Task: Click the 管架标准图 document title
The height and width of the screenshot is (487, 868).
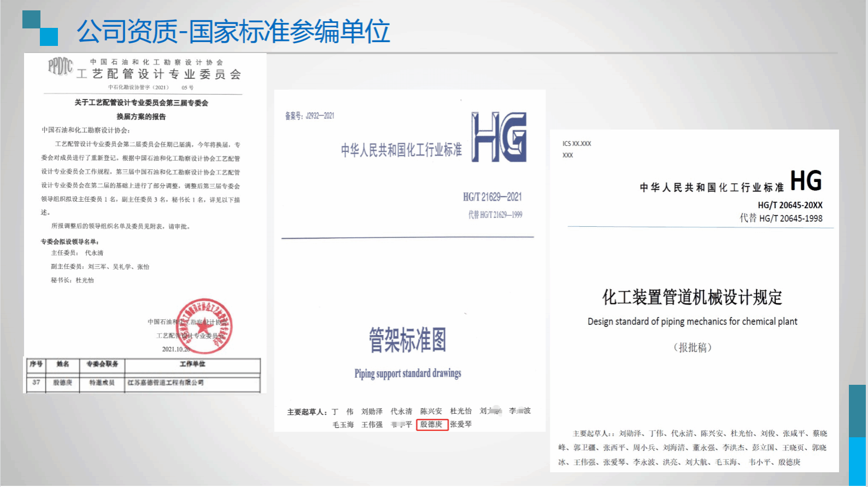Action: [407, 340]
